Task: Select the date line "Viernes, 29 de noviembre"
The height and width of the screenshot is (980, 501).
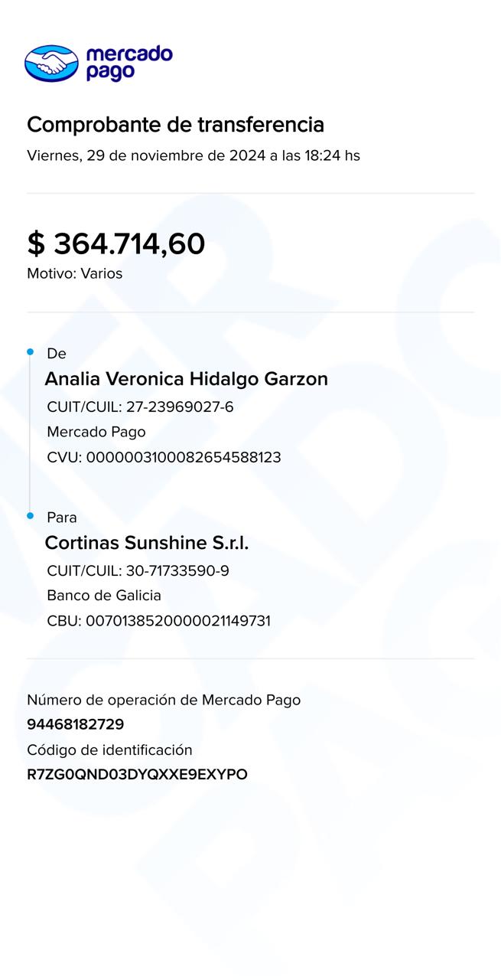Action: [x=193, y=155]
